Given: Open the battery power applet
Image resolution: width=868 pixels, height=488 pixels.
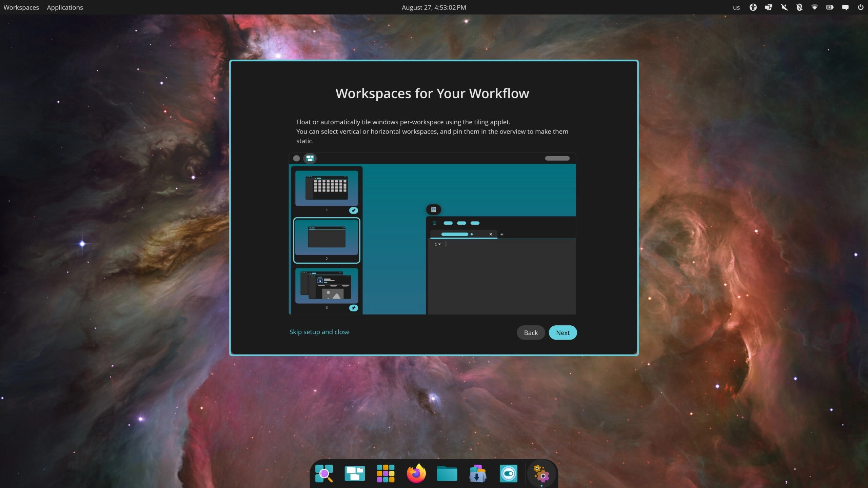Looking at the screenshot, I should click(x=830, y=7).
